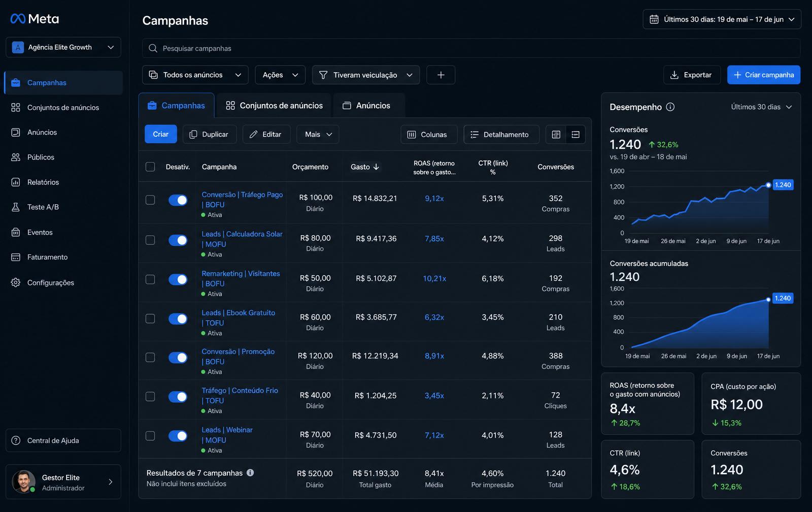Click the info icon next to Desempenho

(x=670, y=107)
